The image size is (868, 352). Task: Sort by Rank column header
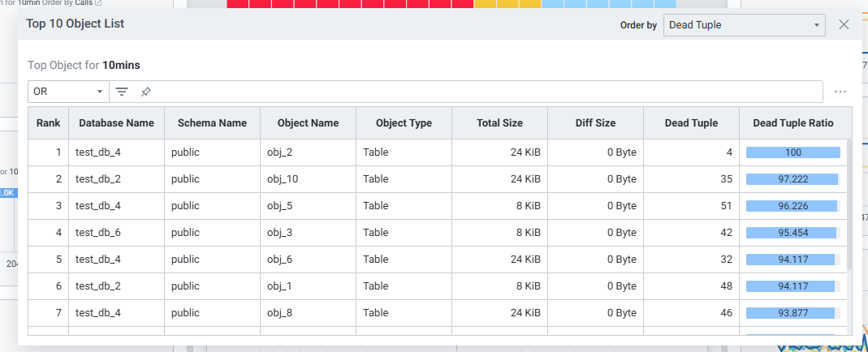48,123
